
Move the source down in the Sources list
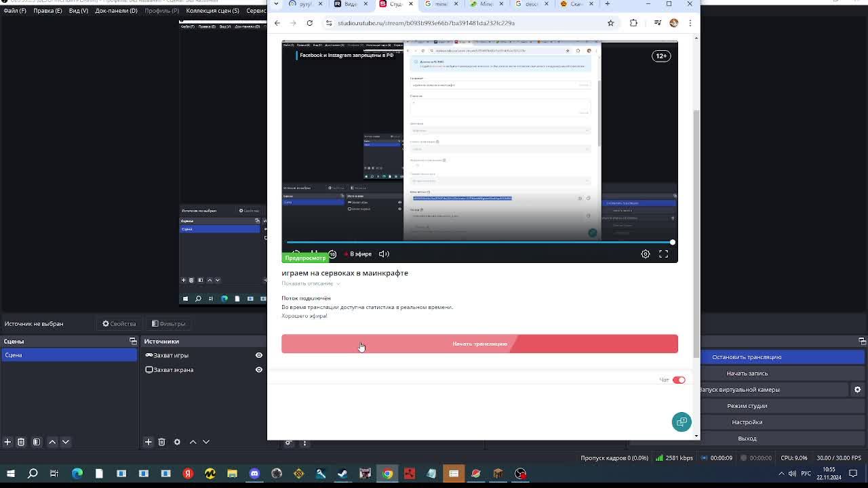[x=206, y=442]
